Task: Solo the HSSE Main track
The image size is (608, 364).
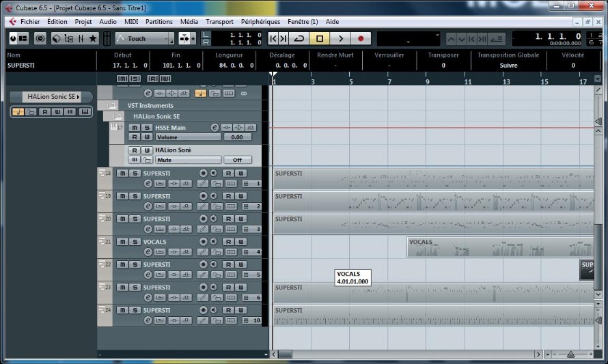Action: [x=147, y=128]
